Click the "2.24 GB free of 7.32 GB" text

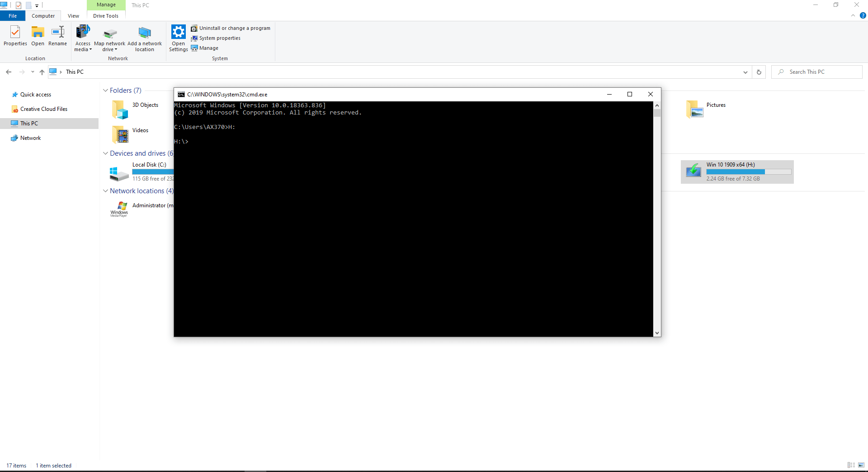tap(733, 179)
